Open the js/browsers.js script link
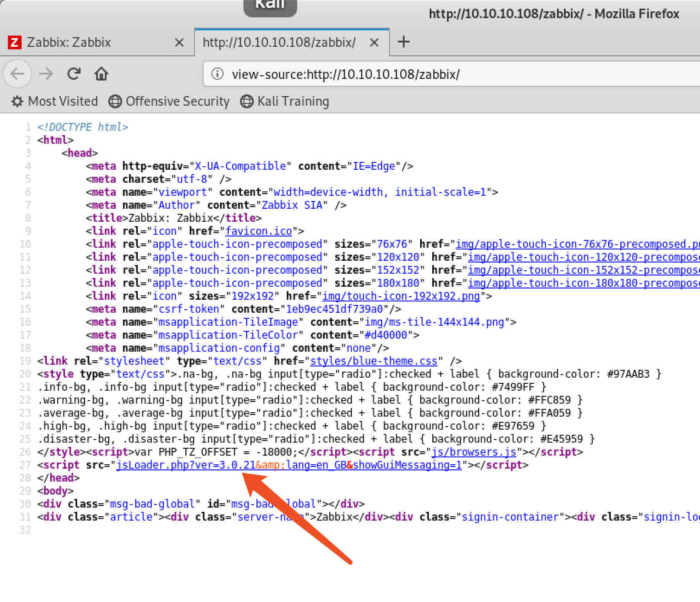 (474, 452)
